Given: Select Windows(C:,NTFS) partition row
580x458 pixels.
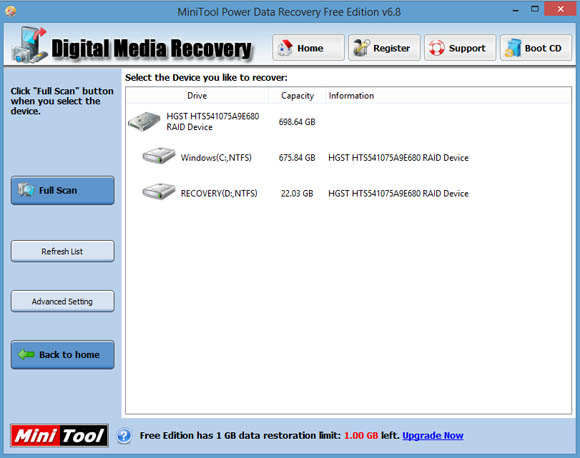Looking at the screenshot, I should [x=348, y=158].
